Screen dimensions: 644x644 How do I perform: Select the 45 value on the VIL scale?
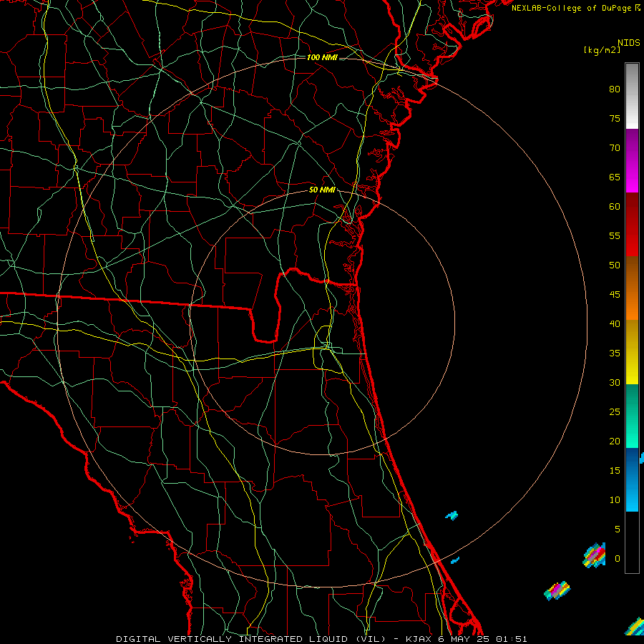point(615,295)
